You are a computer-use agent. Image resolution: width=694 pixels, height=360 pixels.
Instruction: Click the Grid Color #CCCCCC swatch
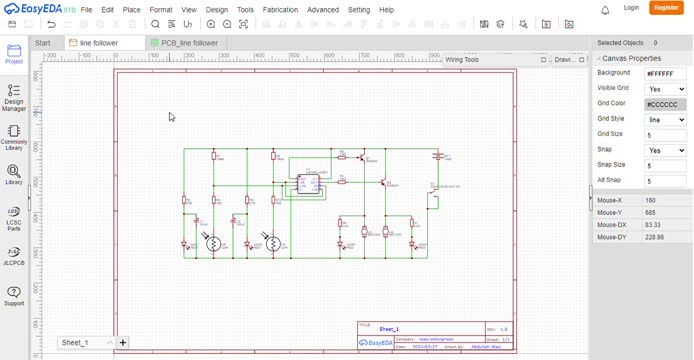pos(665,105)
